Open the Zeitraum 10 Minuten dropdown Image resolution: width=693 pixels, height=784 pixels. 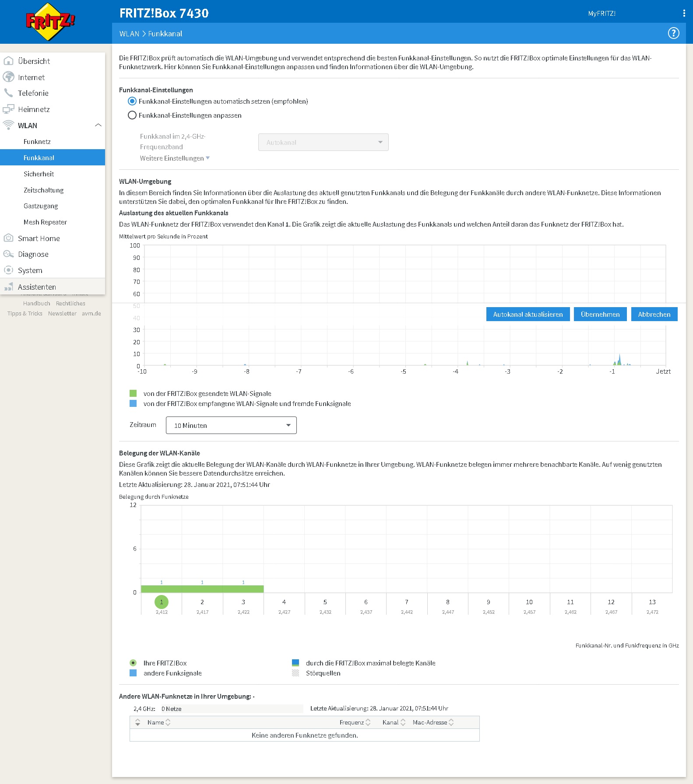(x=231, y=425)
